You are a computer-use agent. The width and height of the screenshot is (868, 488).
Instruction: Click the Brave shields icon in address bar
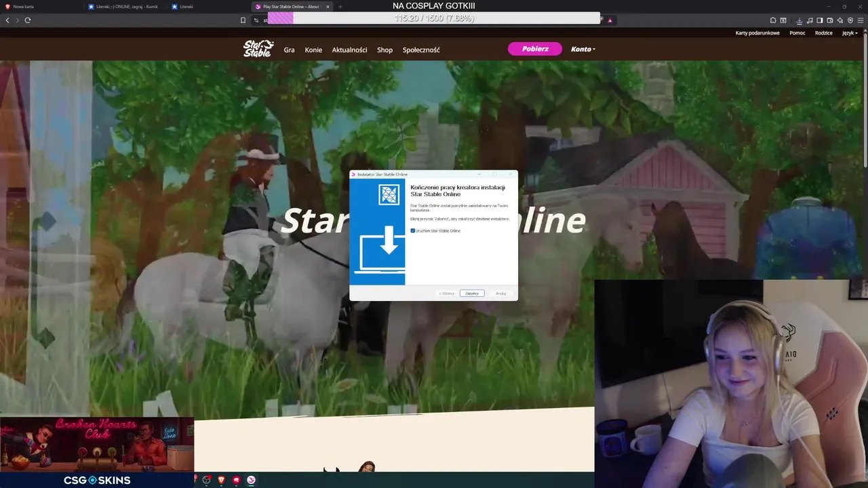click(610, 20)
